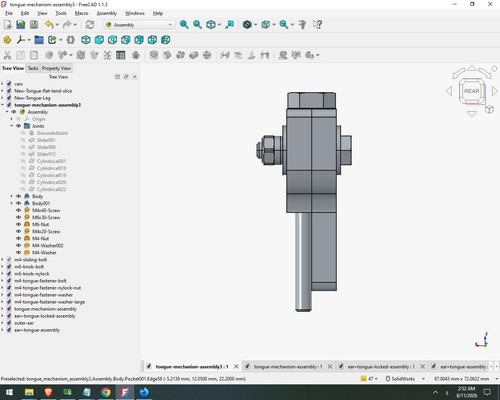Open the File menu
The width and height of the screenshot is (500, 400).
pyautogui.click(x=9, y=13)
